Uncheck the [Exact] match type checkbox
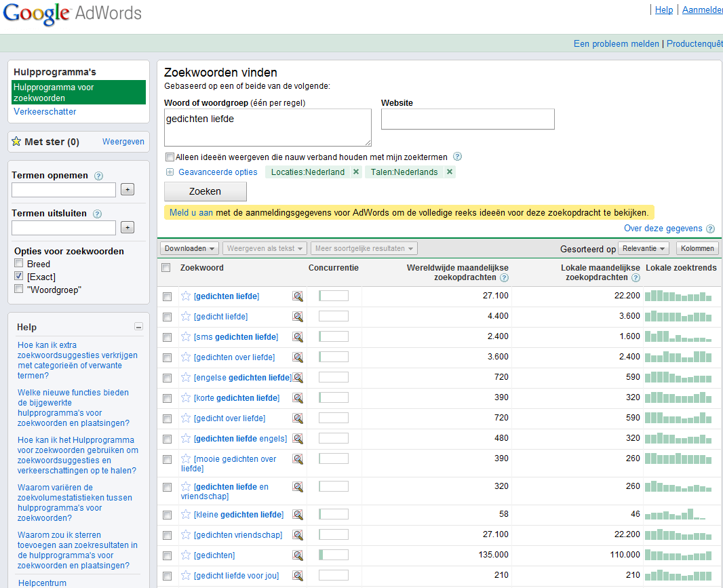The height and width of the screenshot is (588, 723). coord(19,276)
